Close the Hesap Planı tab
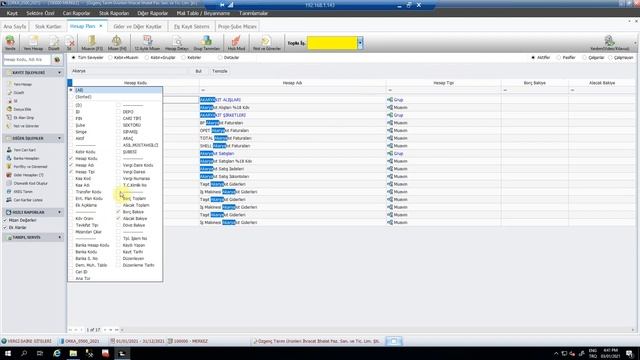Screen dimensions: 640x360 coord(101,26)
